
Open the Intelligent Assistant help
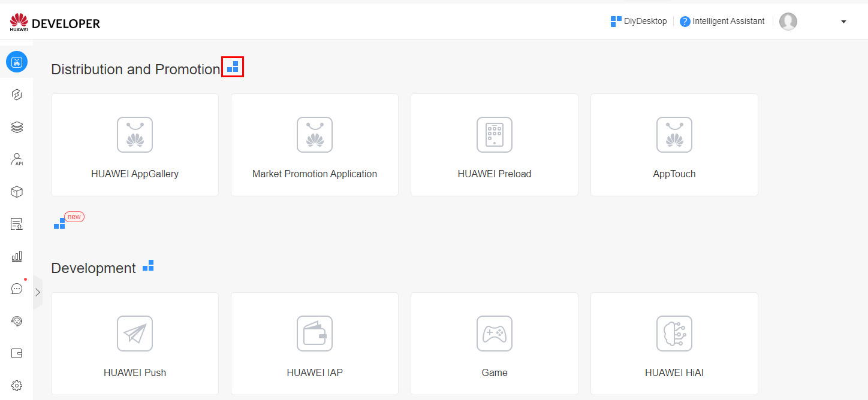(x=722, y=21)
